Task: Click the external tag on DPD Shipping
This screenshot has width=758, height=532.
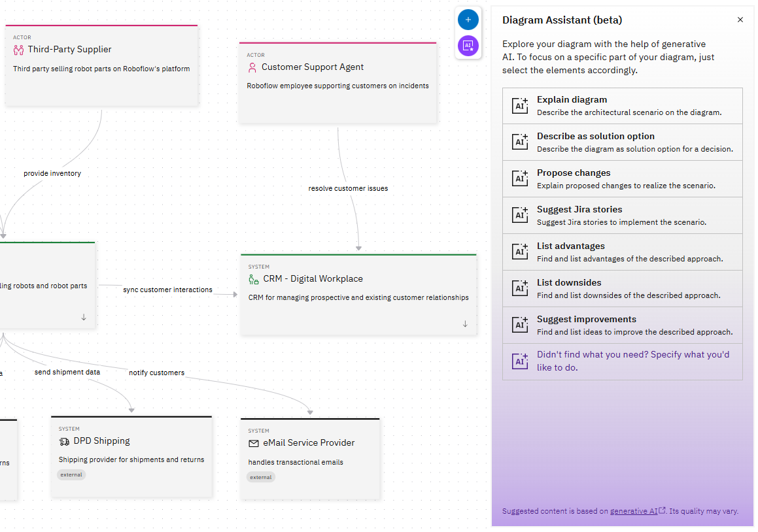Action: pos(71,474)
